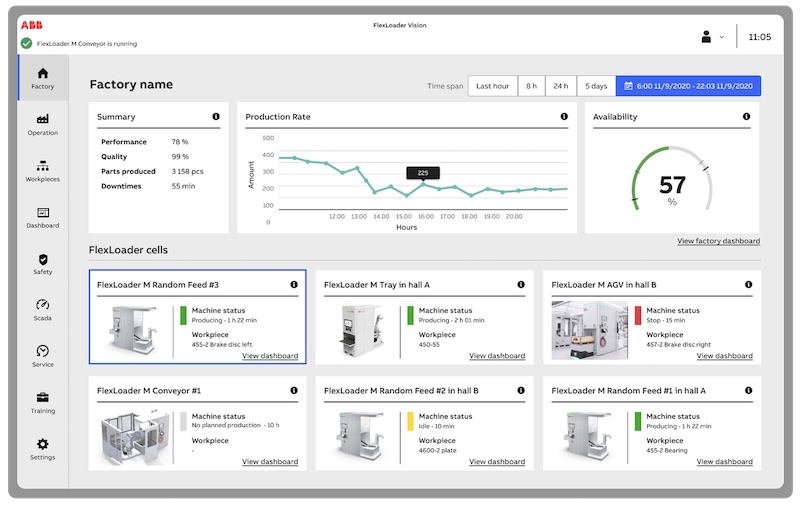Open the Tray in hall A machine thumbnail
This screenshot has height=506, width=800.
pos(361,330)
